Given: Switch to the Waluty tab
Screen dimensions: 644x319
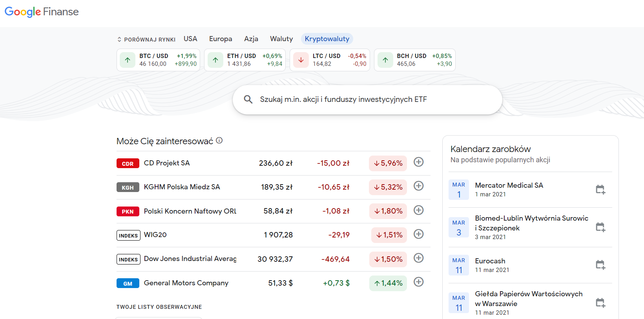Looking at the screenshot, I should coord(281,39).
